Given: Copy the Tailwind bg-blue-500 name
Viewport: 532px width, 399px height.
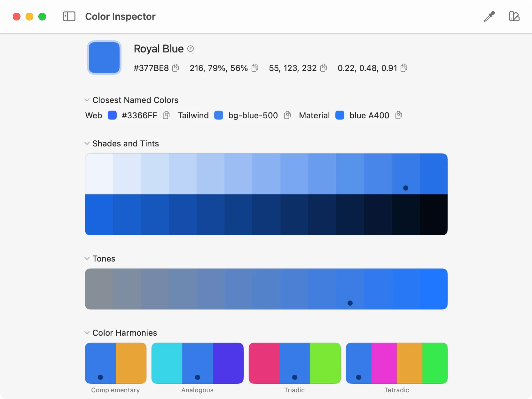Looking at the screenshot, I should pyautogui.click(x=287, y=115).
